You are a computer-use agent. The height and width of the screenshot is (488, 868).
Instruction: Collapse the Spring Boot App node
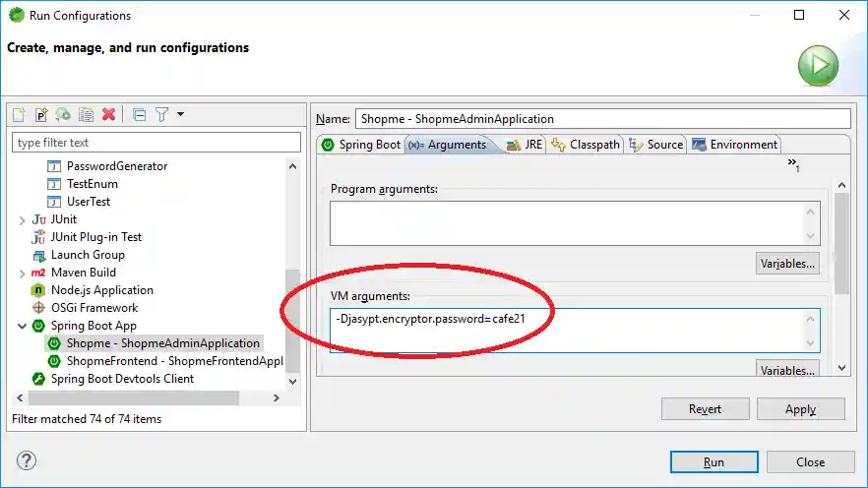(x=22, y=326)
